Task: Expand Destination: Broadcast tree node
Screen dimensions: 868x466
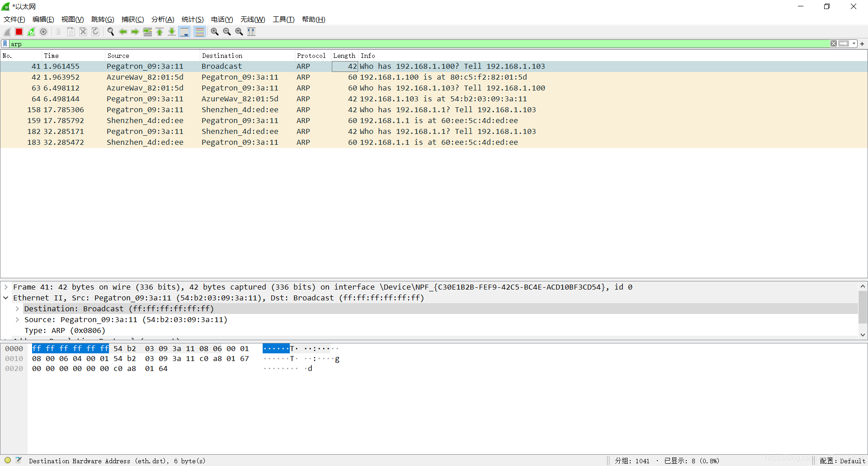Action: point(17,309)
